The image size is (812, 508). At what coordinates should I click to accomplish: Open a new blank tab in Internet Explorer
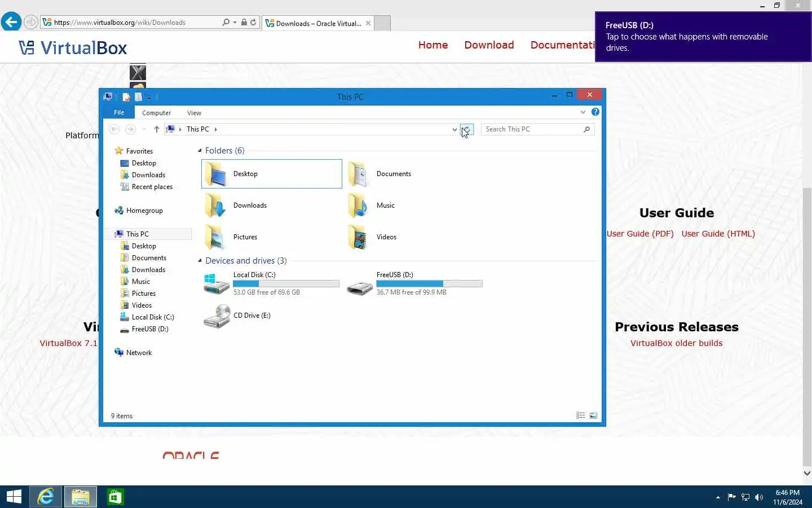tap(382, 23)
